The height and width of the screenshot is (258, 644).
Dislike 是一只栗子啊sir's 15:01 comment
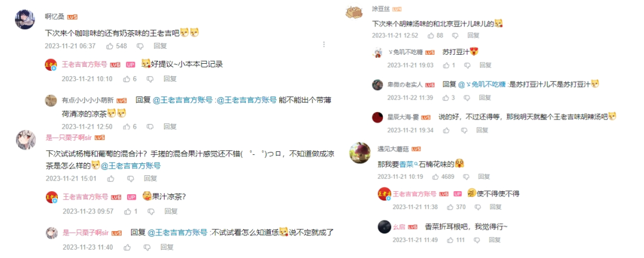coord(130,178)
